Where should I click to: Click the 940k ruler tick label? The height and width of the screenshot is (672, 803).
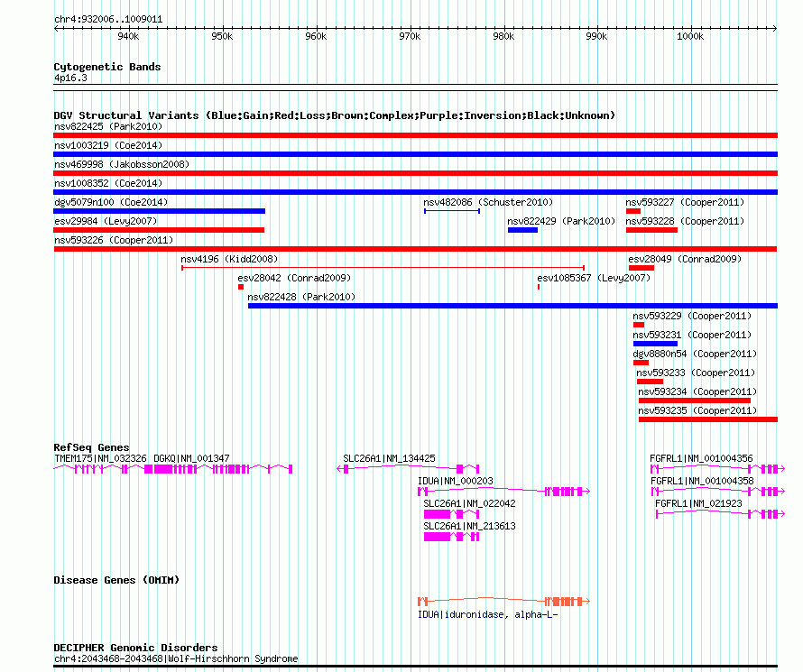coord(128,36)
